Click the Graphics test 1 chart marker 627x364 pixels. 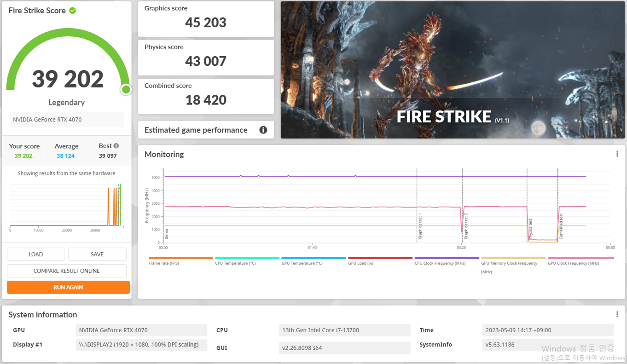pyautogui.click(x=420, y=226)
